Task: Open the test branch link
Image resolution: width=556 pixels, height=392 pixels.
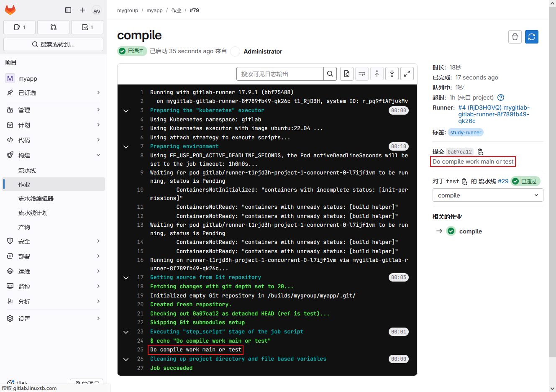Action: [453, 181]
